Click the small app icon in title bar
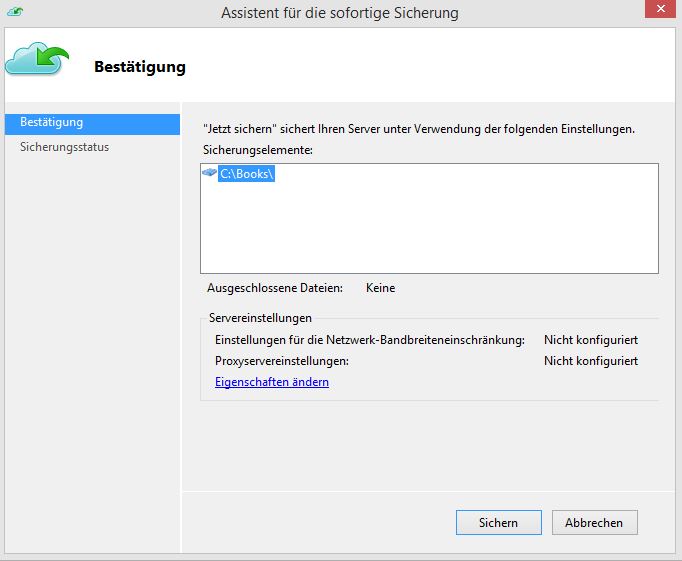 click(x=15, y=11)
